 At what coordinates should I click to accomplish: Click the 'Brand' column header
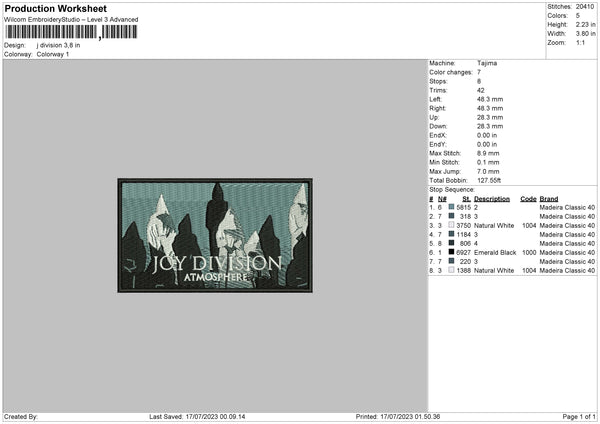coord(549,199)
